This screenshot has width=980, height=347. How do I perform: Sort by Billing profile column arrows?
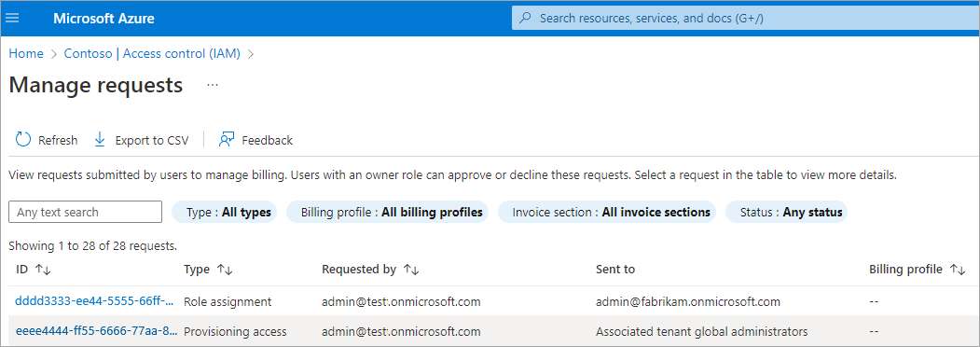[x=958, y=270]
